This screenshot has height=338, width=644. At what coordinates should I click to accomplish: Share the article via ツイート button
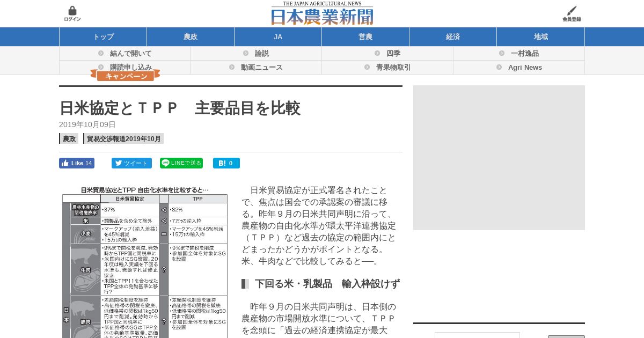click(x=131, y=163)
